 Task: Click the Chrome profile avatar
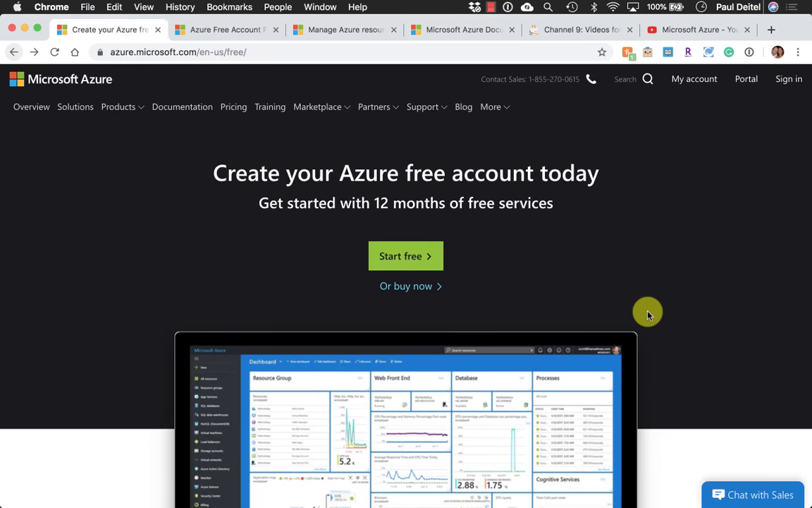[x=777, y=52]
